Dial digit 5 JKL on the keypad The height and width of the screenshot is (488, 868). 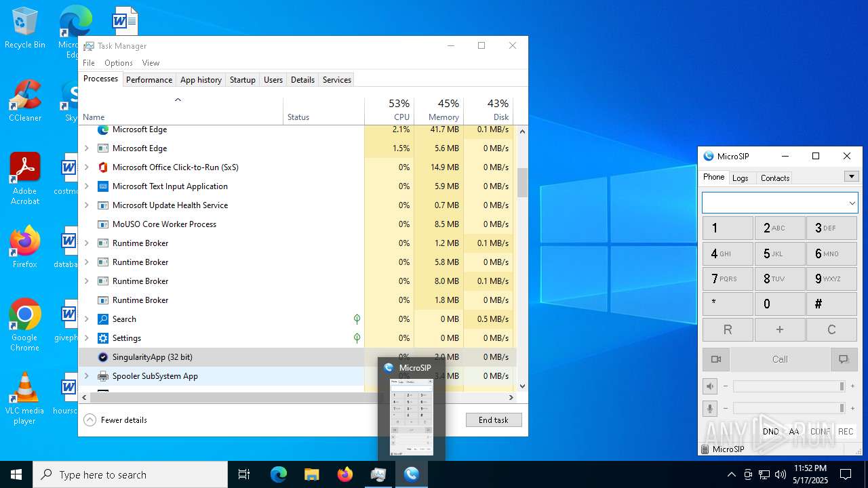(780, 254)
